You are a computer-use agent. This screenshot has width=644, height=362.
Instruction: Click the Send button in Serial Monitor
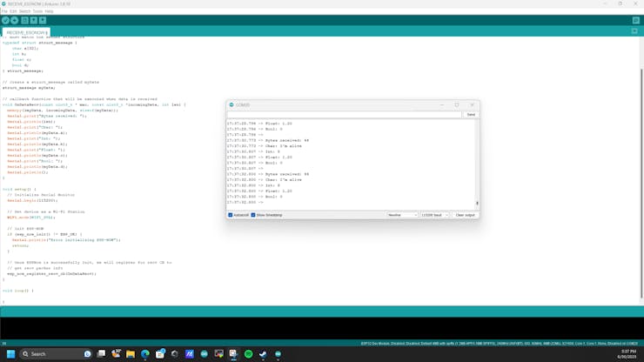point(471,115)
